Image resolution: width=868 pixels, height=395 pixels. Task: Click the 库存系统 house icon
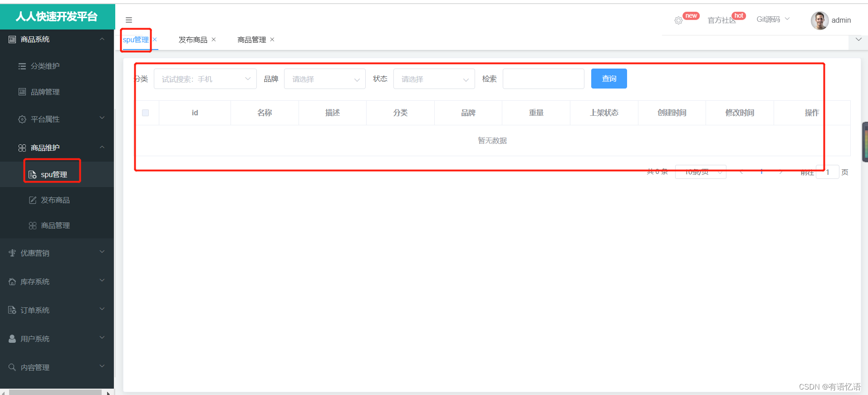coord(12,282)
